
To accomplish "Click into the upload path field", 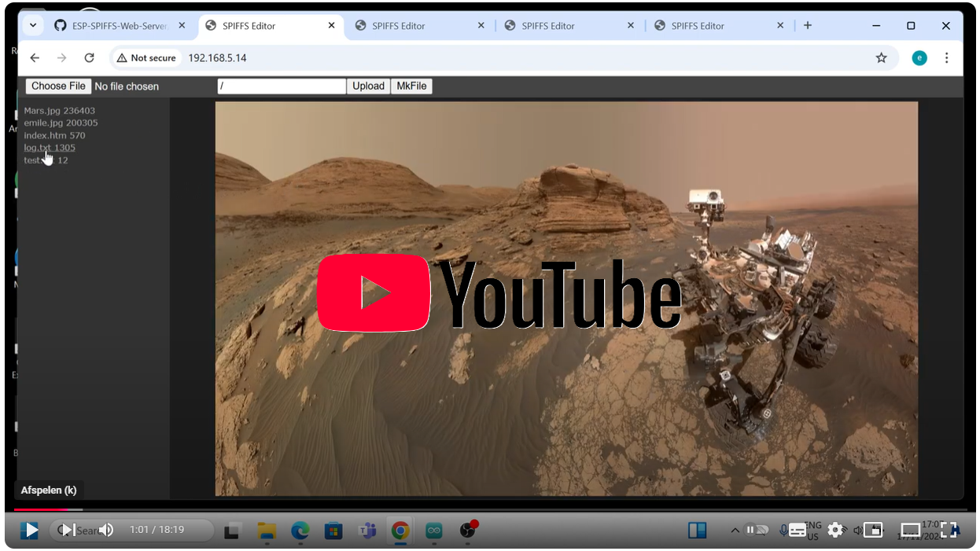I will (282, 86).
